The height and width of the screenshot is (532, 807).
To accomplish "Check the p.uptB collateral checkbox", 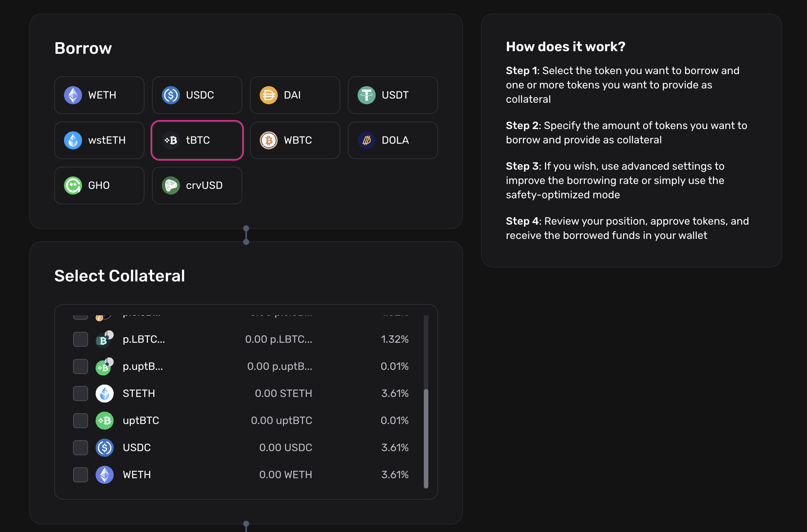I will click(x=81, y=366).
